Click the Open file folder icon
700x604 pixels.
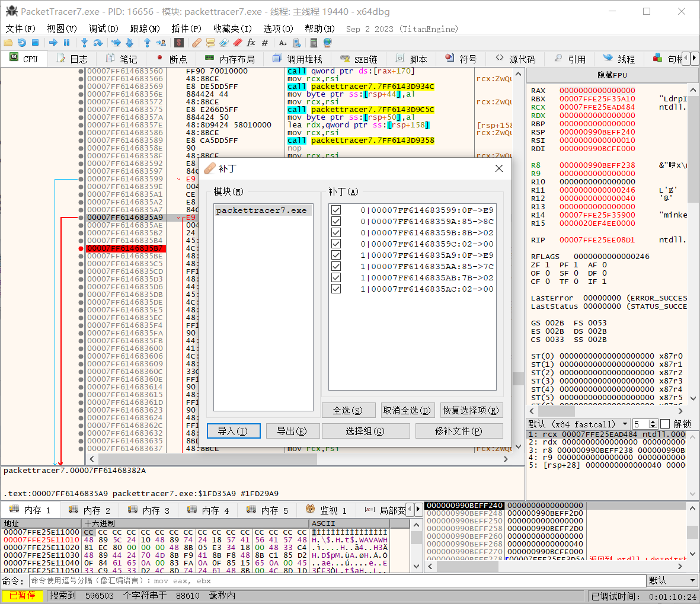click(x=8, y=43)
